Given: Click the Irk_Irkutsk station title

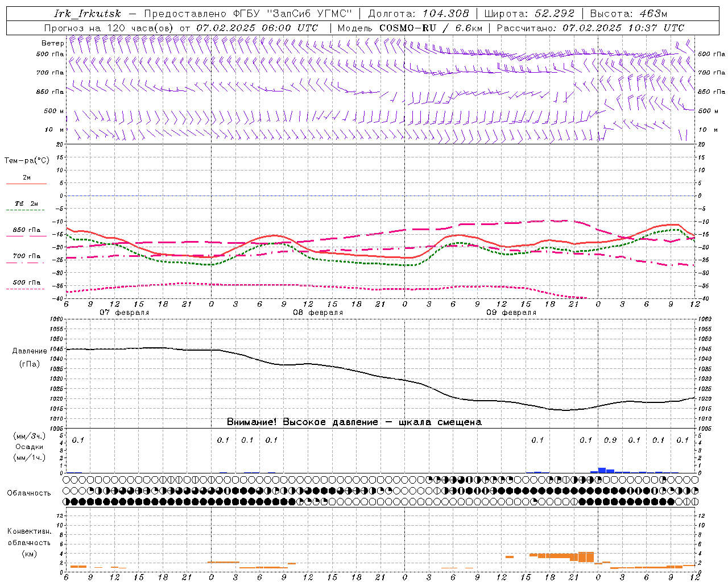Looking at the screenshot, I should [88, 14].
